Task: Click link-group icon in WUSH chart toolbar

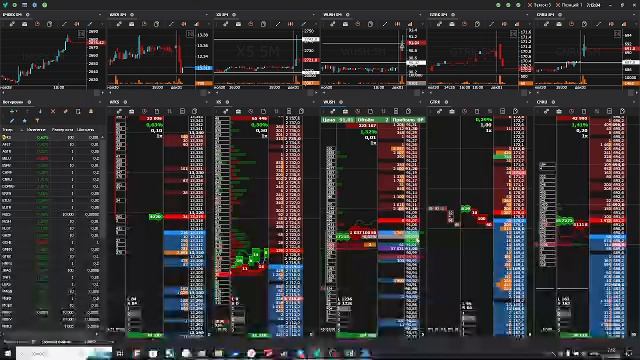Action: [x=333, y=24]
